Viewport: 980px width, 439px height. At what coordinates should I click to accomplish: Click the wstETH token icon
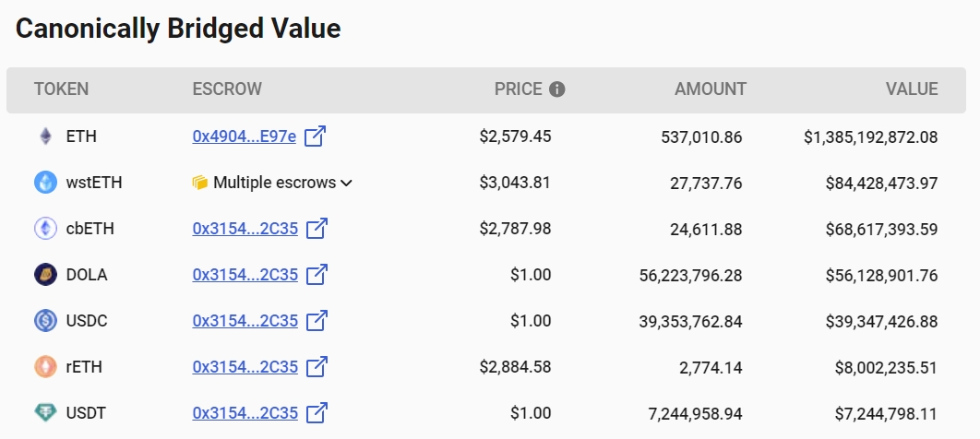point(45,183)
